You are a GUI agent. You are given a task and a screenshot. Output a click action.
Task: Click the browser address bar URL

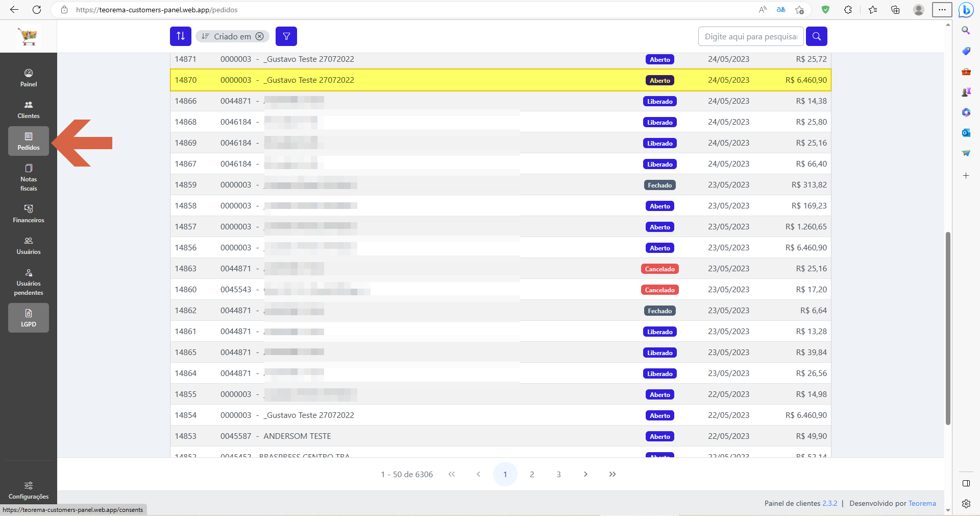point(157,10)
